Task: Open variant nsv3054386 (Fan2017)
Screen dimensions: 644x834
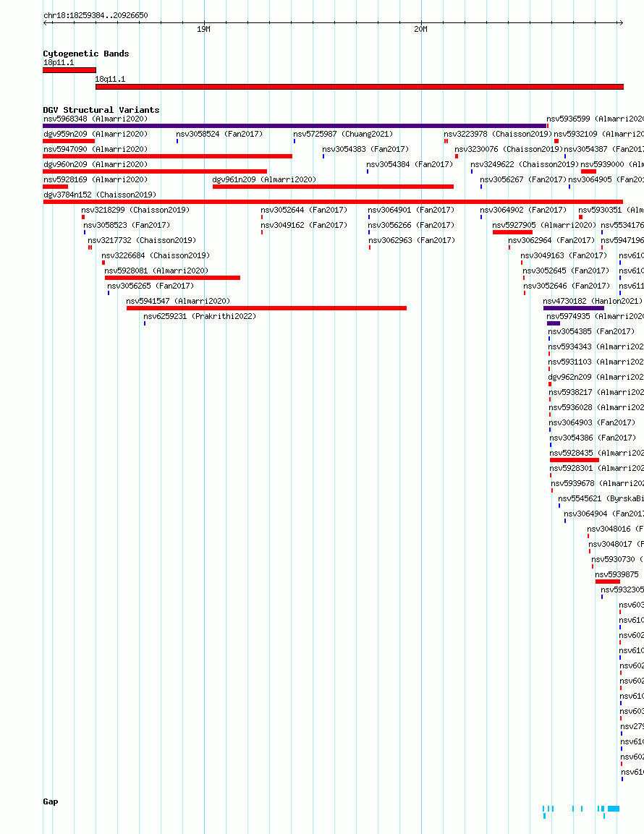Action: pyautogui.click(x=593, y=438)
